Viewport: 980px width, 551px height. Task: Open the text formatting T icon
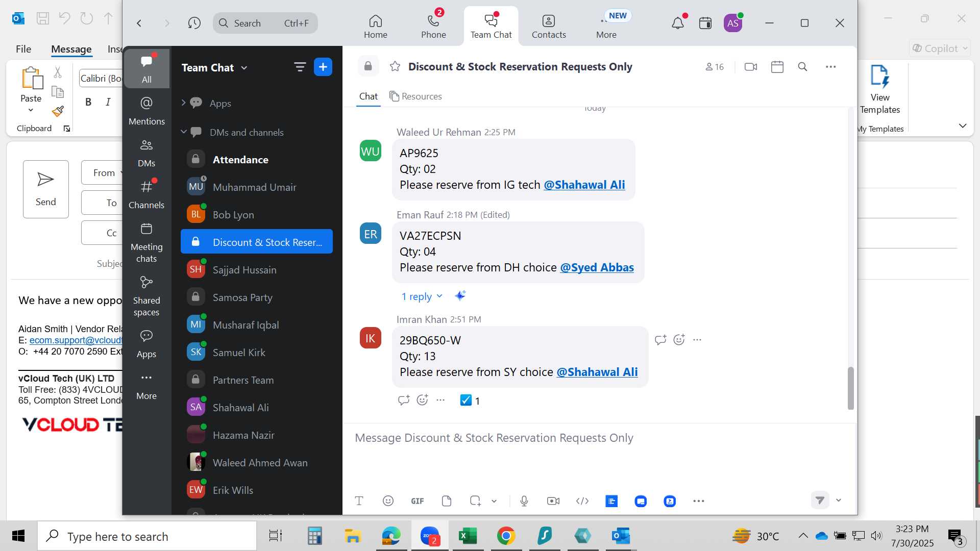point(359,501)
